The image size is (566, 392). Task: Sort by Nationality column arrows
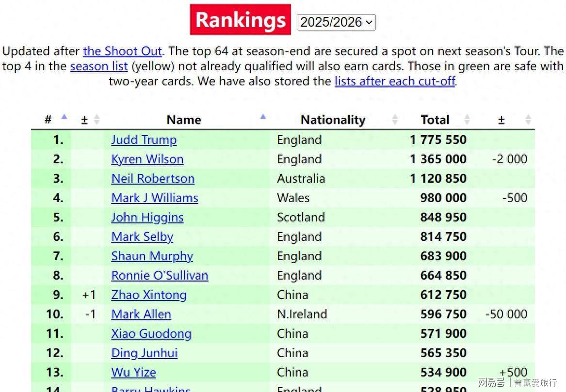pos(395,120)
